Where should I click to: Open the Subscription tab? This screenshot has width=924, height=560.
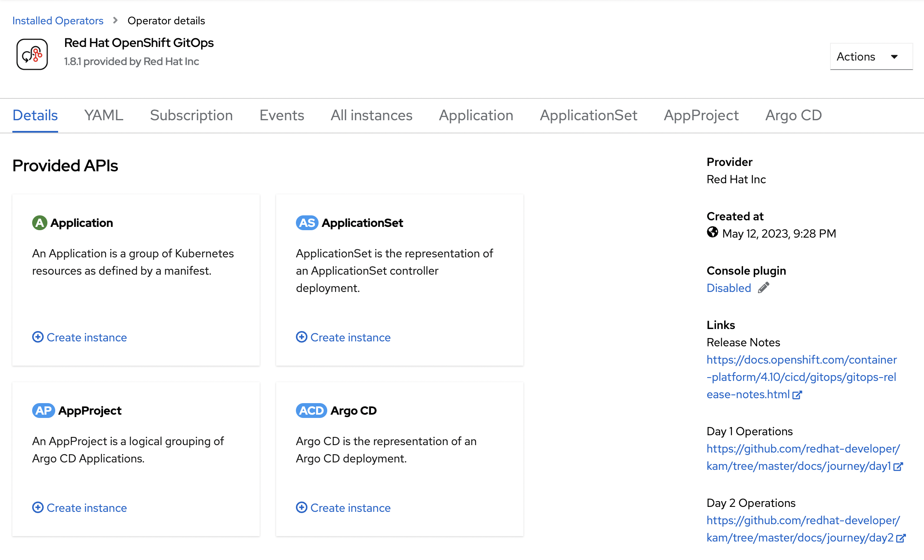[191, 115]
